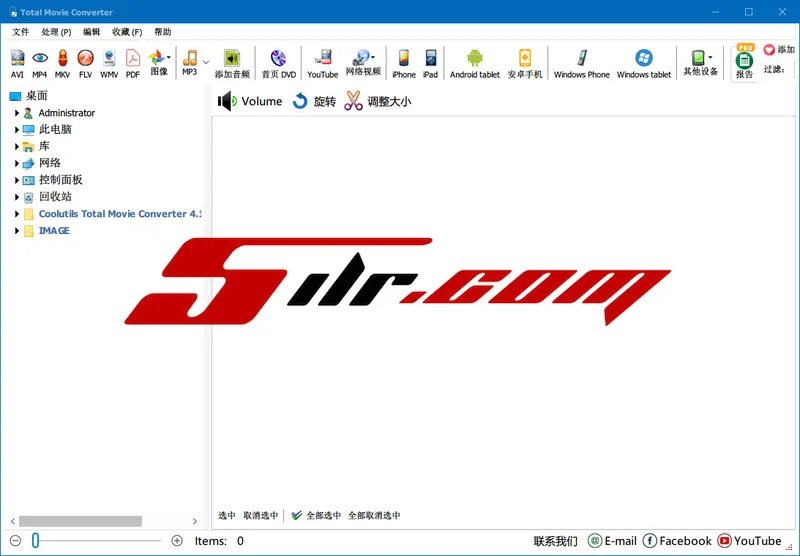The width and height of the screenshot is (800, 556).
Task: Click the 选中 check button
Action: click(227, 515)
